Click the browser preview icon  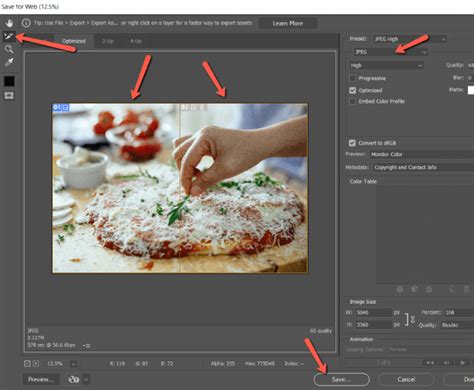click(x=74, y=379)
